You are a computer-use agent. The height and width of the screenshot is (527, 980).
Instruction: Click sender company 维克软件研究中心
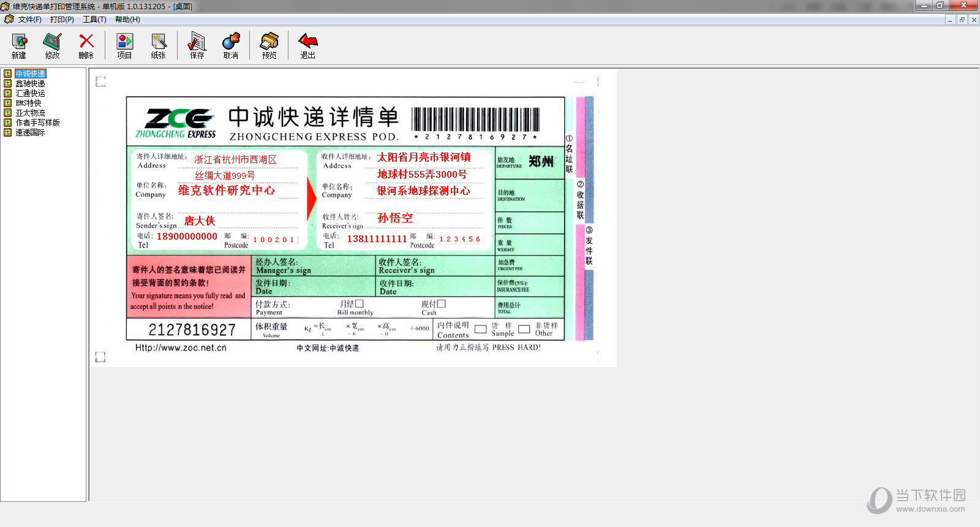pos(227,191)
